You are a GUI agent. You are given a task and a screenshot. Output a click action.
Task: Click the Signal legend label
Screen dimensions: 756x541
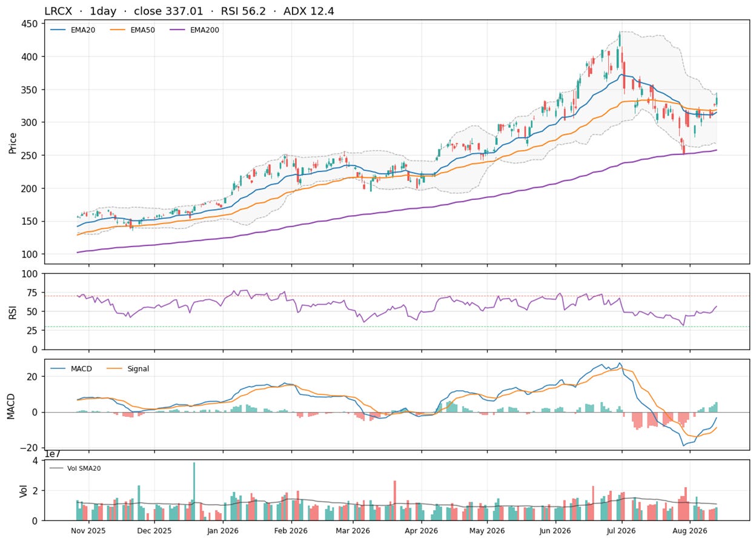click(138, 368)
